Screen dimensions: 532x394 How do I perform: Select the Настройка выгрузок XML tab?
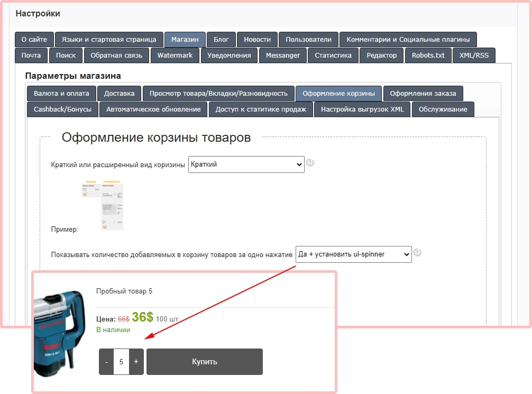(362, 109)
